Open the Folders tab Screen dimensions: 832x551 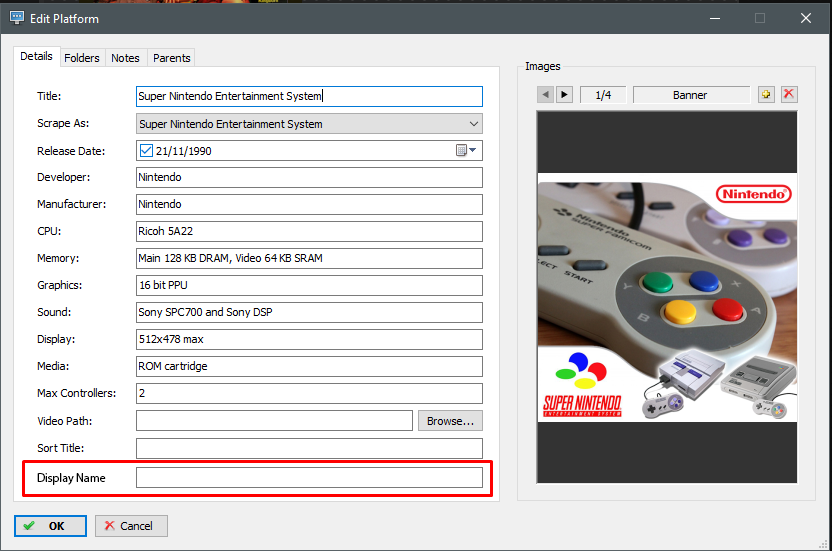[x=82, y=58]
